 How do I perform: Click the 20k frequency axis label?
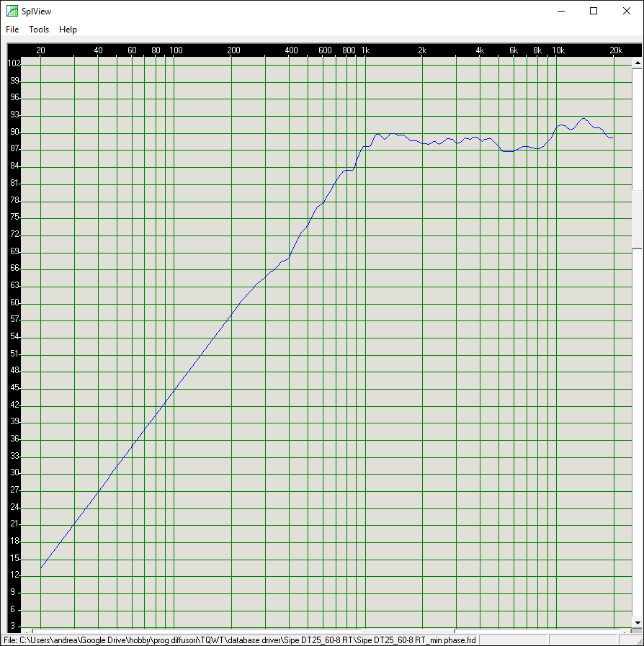click(616, 50)
